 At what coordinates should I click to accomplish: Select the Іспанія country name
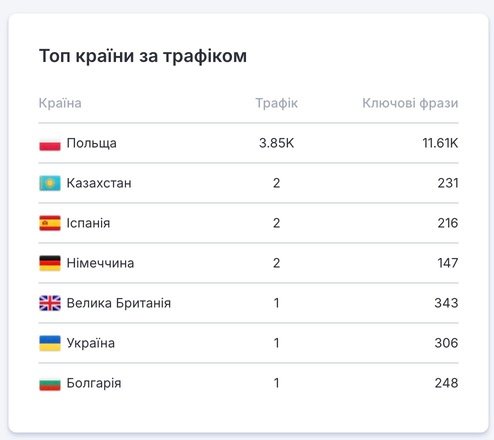88,223
